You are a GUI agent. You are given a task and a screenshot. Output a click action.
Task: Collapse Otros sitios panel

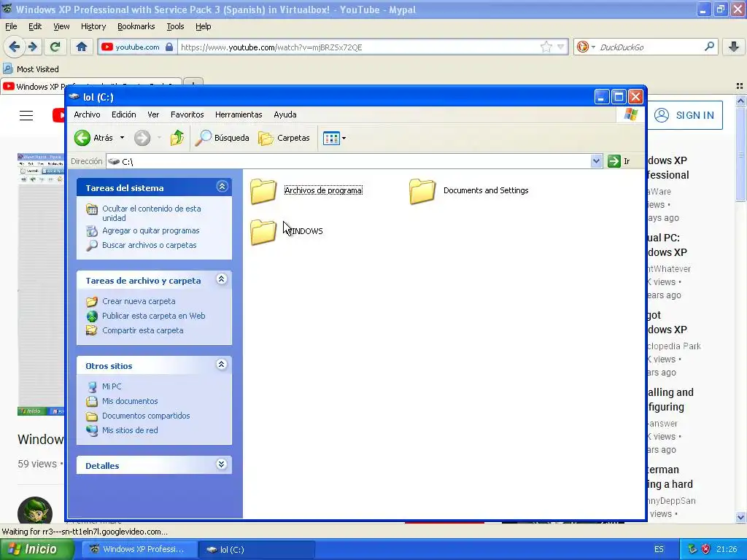(x=222, y=365)
